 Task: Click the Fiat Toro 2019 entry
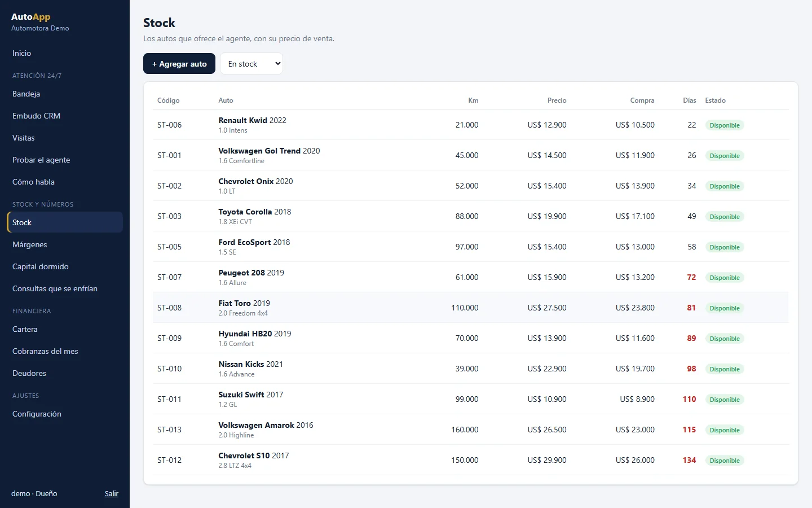tap(471, 308)
